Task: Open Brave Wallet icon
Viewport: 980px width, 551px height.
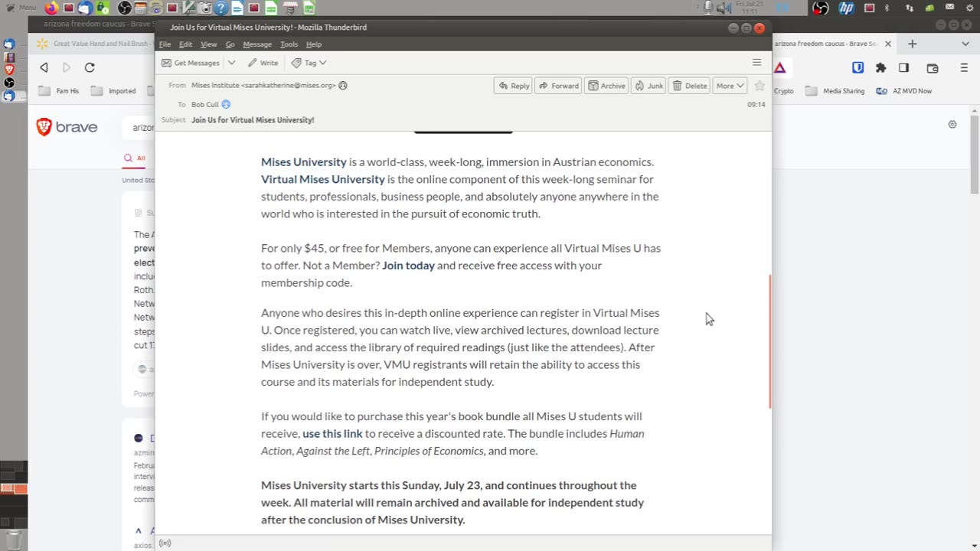Action: [933, 68]
